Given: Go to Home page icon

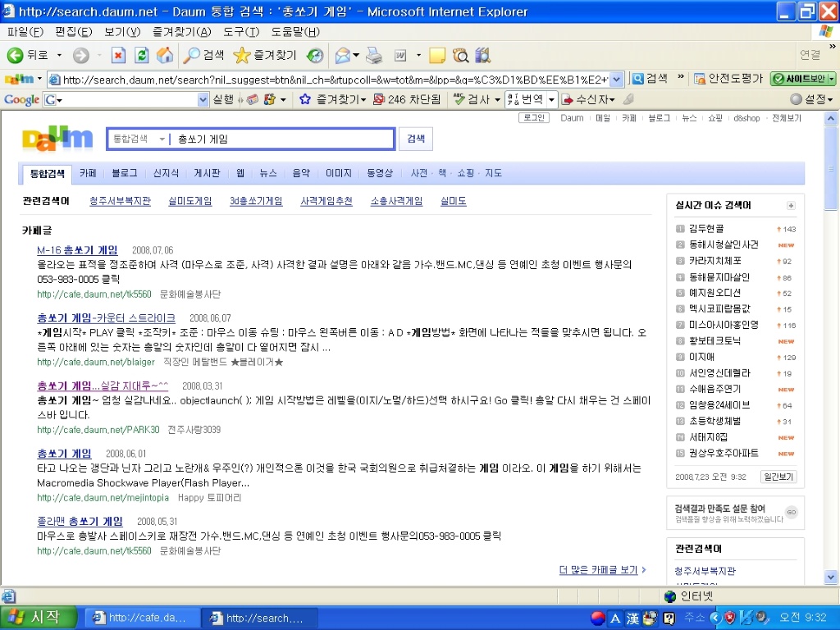Looking at the screenshot, I should click(x=164, y=55).
